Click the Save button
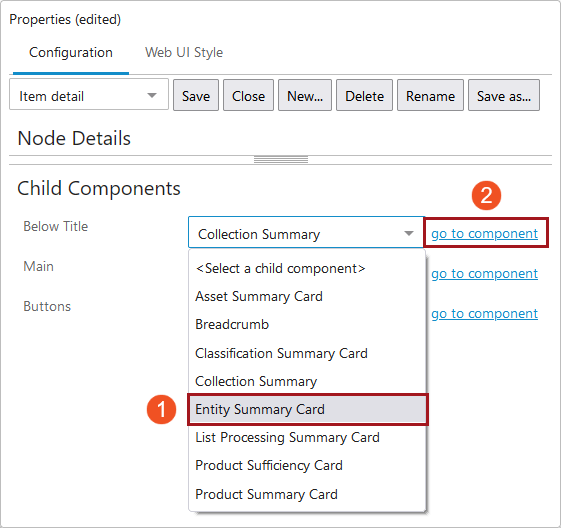This screenshot has height=528, width=561. pos(196,96)
